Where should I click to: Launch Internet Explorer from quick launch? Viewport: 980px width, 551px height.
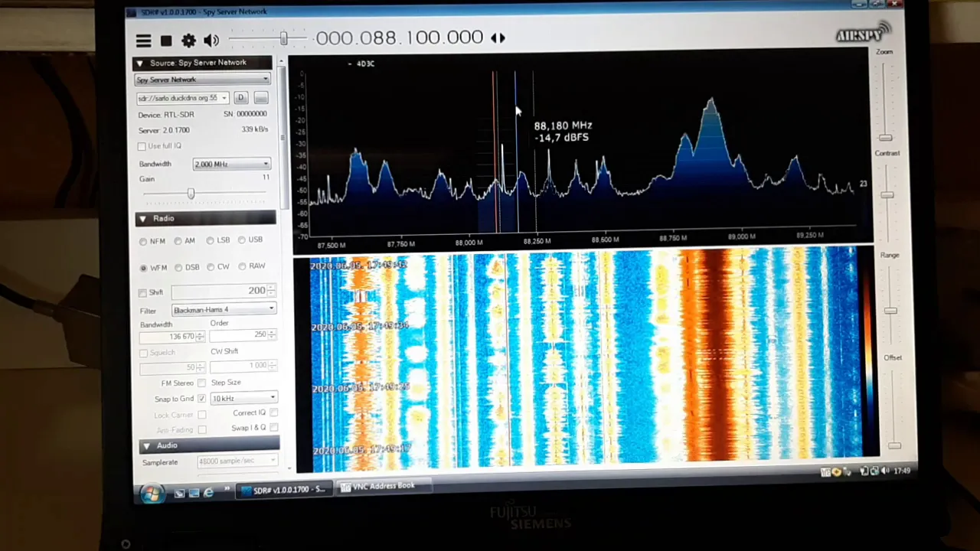click(x=208, y=493)
